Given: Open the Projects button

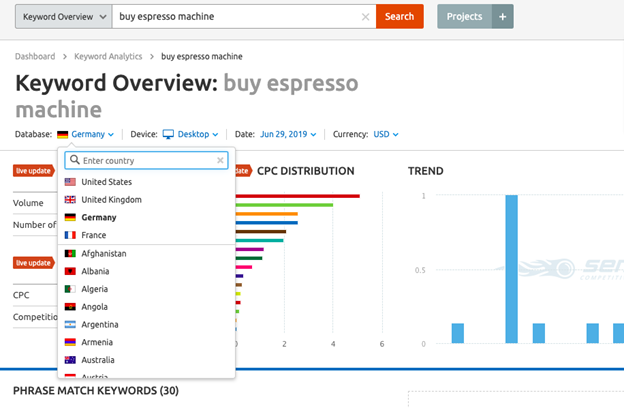Looking at the screenshot, I should pos(464,16).
